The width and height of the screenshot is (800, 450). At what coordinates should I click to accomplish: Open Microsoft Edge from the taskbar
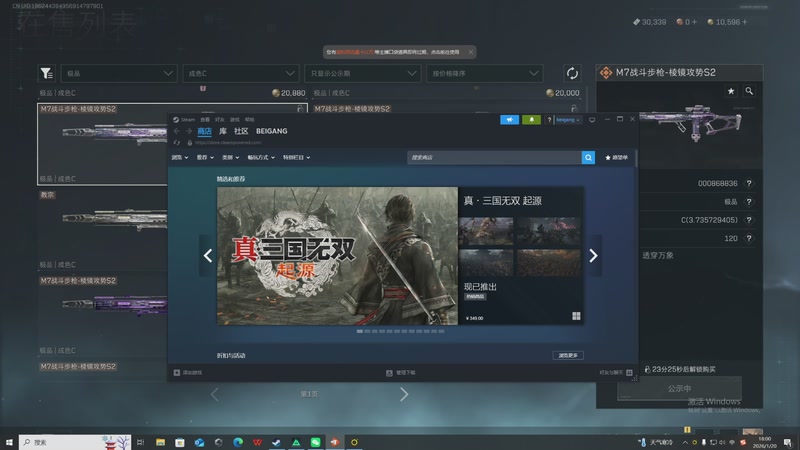pyautogui.click(x=238, y=442)
